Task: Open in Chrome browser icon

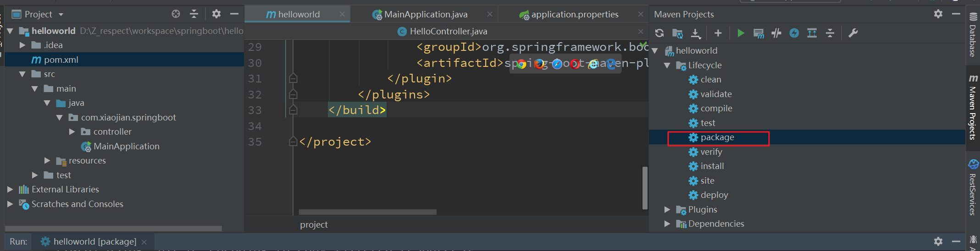Action: coord(521,64)
